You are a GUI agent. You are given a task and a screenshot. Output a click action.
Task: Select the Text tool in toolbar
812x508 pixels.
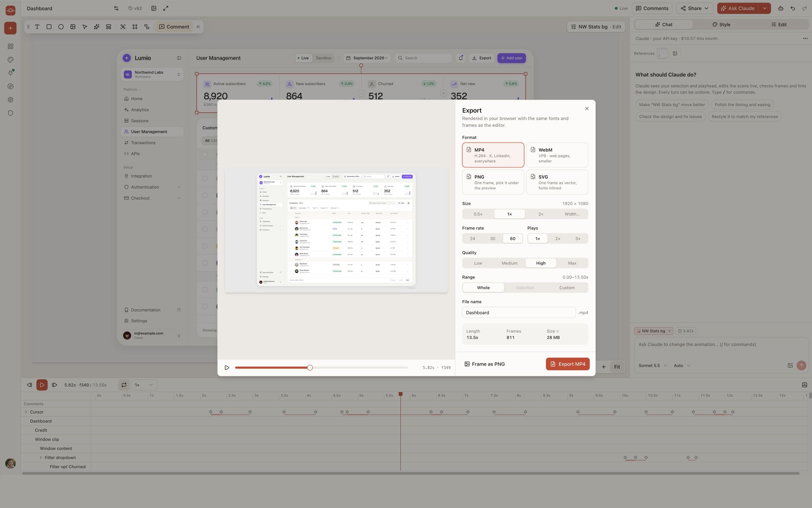click(x=37, y=27)
